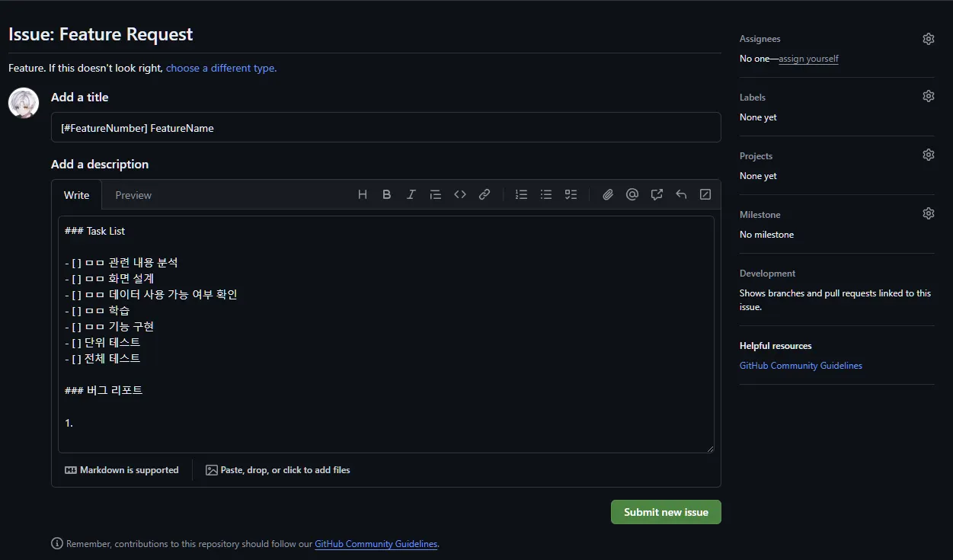The height and width of the screenshot is (560, 953).
Task: Click the issue title input field
Action: pos(386,127)
